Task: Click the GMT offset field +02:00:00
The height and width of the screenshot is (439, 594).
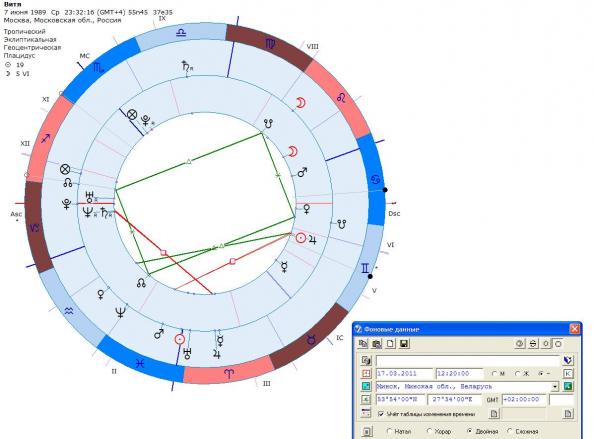Action: pos(524,400)
